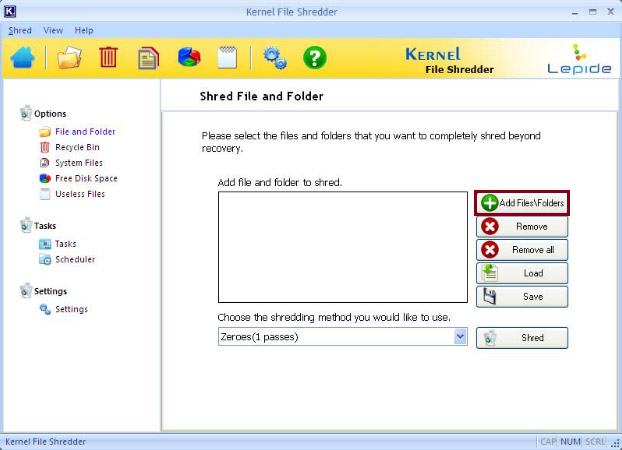Click the notepad icon beside Useless Files
The image size is (622, 450).
pos(45,194)
